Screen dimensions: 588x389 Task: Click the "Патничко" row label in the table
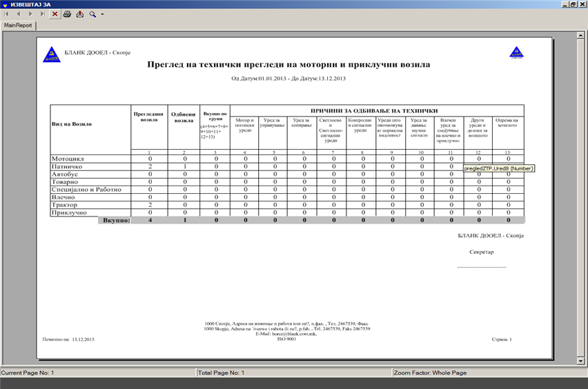(x=68, y=166)
